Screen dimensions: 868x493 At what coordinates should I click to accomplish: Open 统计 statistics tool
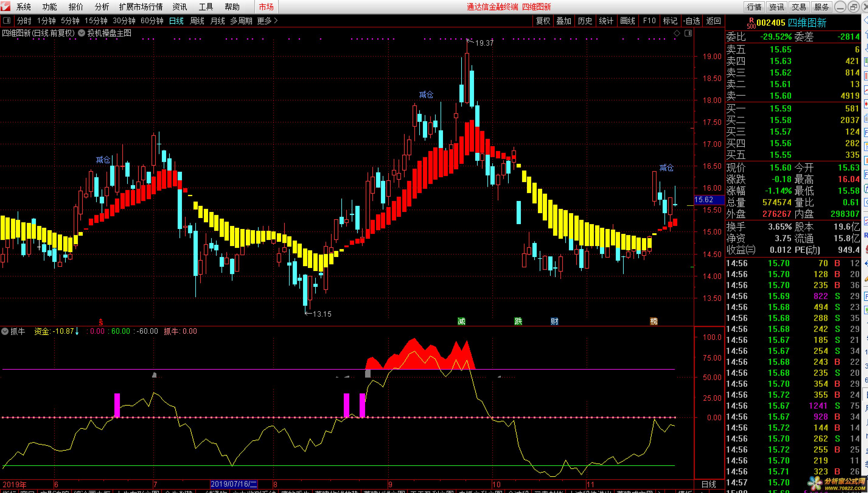(x=606, y=21)
